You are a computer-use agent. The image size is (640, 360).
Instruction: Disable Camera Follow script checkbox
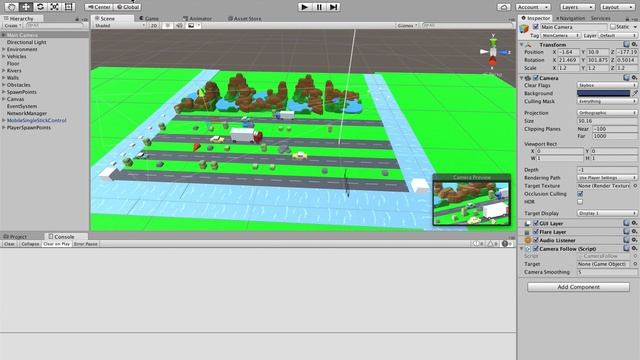536,248
